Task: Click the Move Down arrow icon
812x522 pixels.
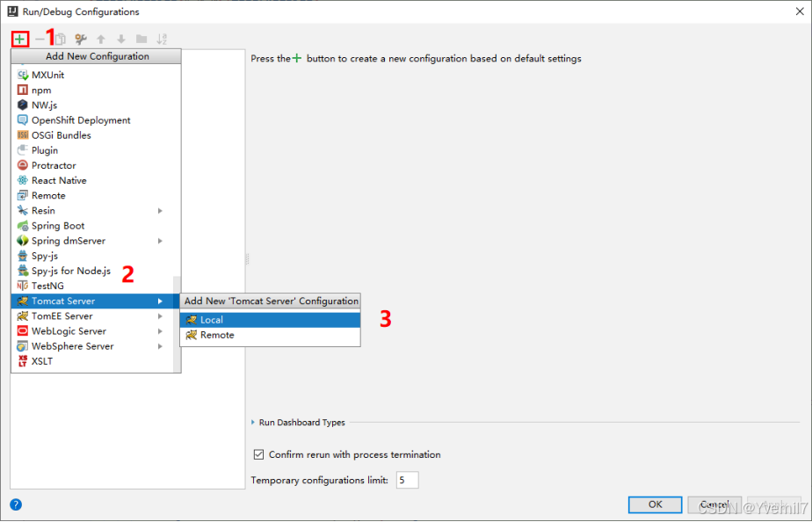Action: 121,39
